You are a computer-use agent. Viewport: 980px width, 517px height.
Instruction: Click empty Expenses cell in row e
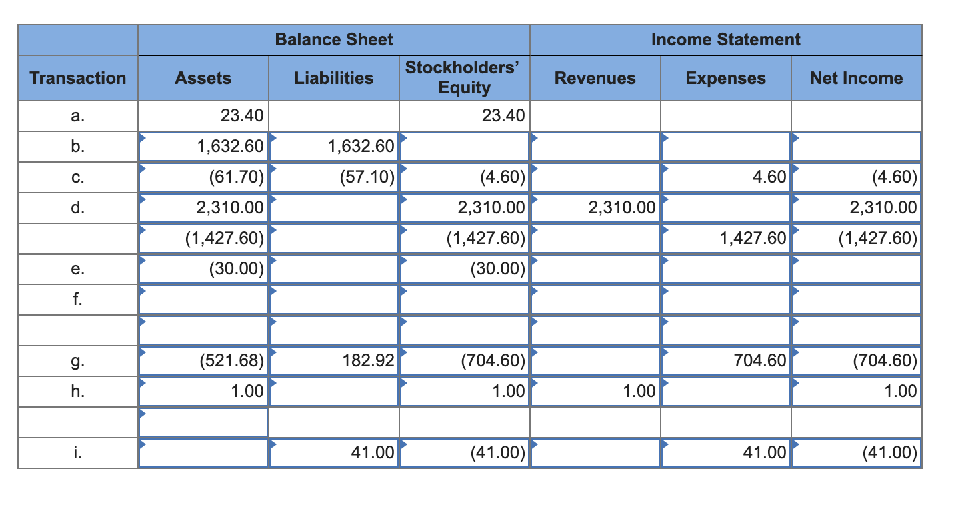(x=725, y=268)
